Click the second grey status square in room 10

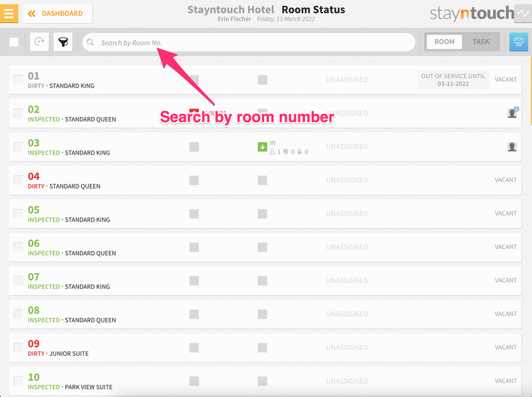(263, 381)
